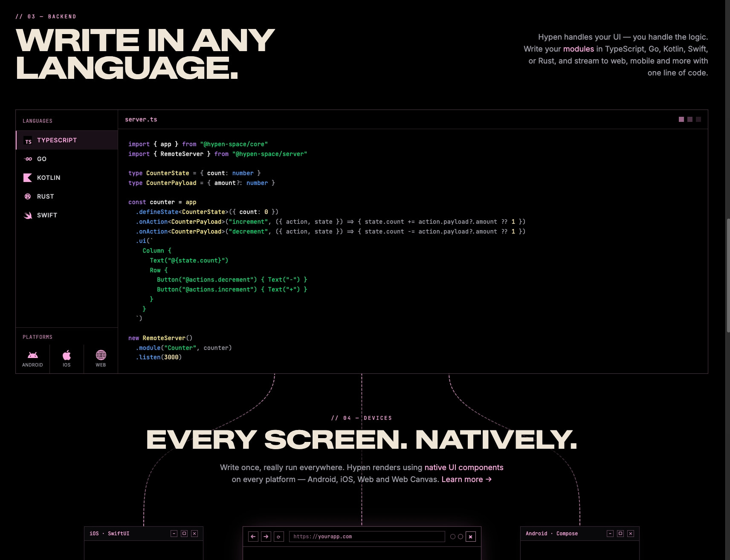Close the Android Compose mockup window
Viewport: 730px width, 560px height.
point(631,534)
